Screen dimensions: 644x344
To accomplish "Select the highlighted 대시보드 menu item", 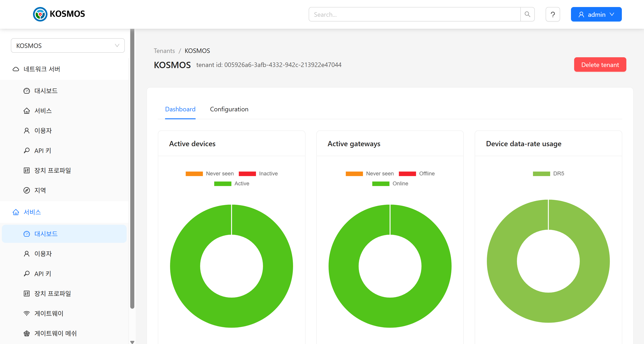I will [x=46, y=234].
